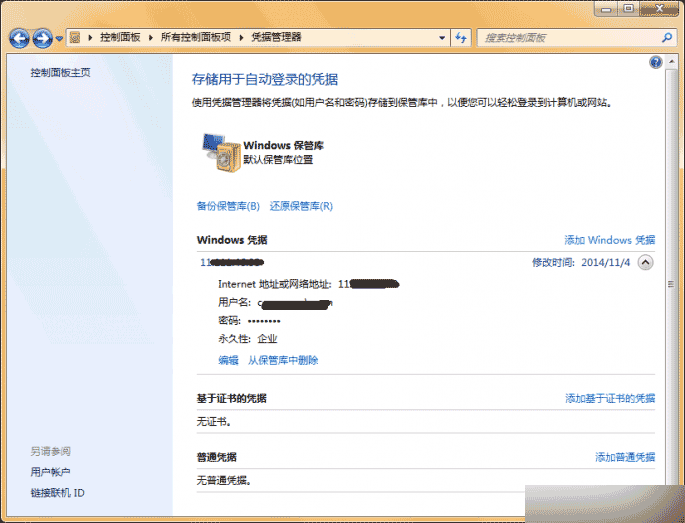Open help with the blue question mark icon

656,62
